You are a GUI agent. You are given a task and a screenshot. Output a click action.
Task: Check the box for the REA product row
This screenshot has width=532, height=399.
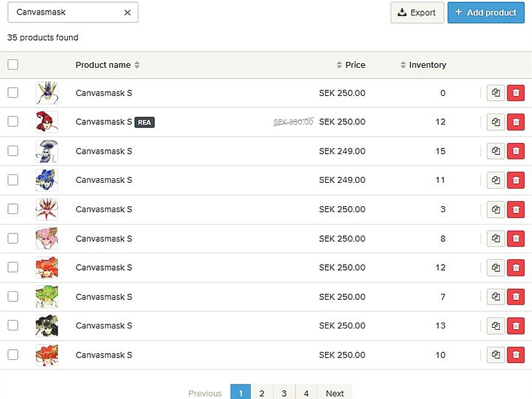point(13,122)
